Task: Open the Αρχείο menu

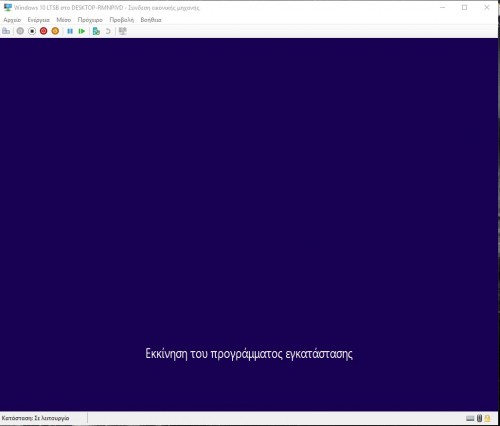Action: click(x=12, y=20)
